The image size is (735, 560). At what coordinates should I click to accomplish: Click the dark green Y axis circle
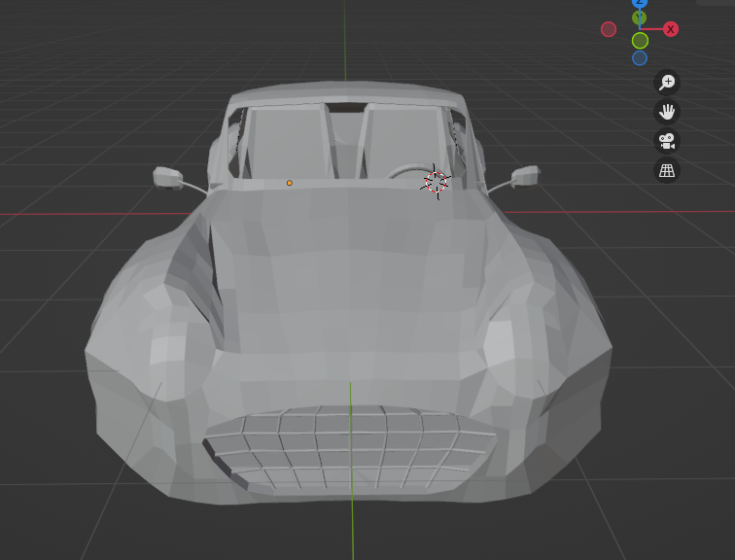click(640, 17)
